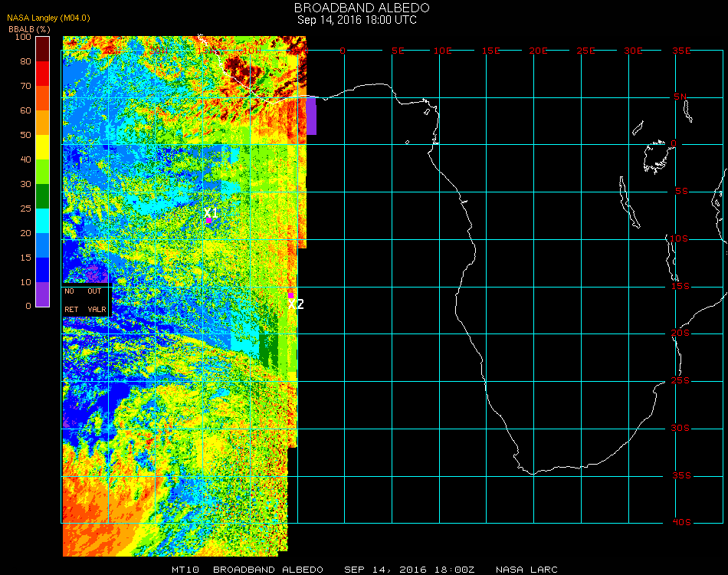The height and width of the screenshot is (575, 728).
Task: Click the '50' value on the color scale
Action: pos(25,135)
